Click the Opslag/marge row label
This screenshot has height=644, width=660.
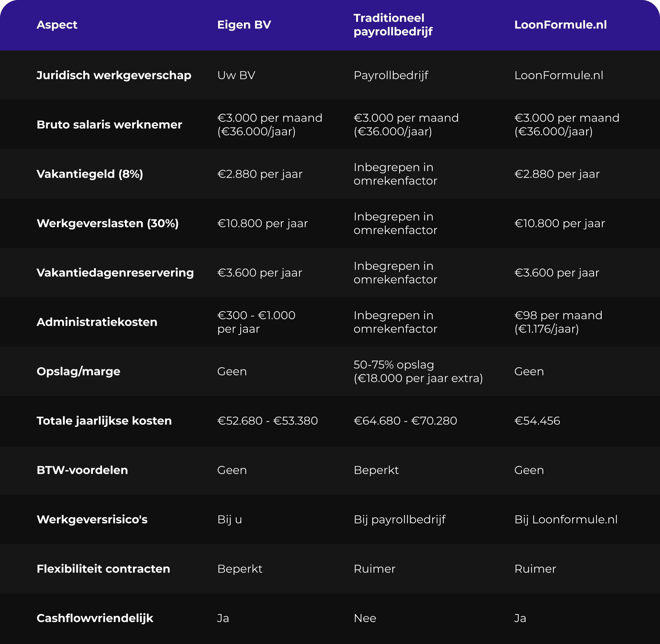click(x=78, y=371)
